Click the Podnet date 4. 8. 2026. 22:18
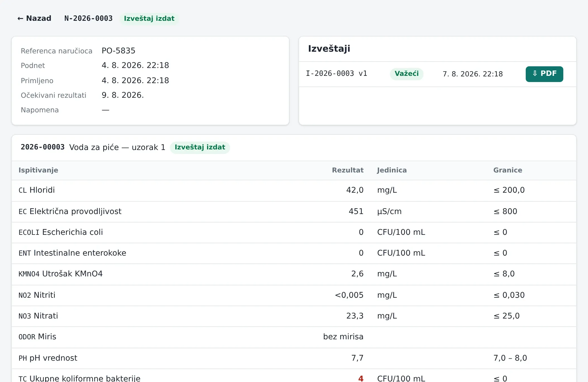 point(135,65)
